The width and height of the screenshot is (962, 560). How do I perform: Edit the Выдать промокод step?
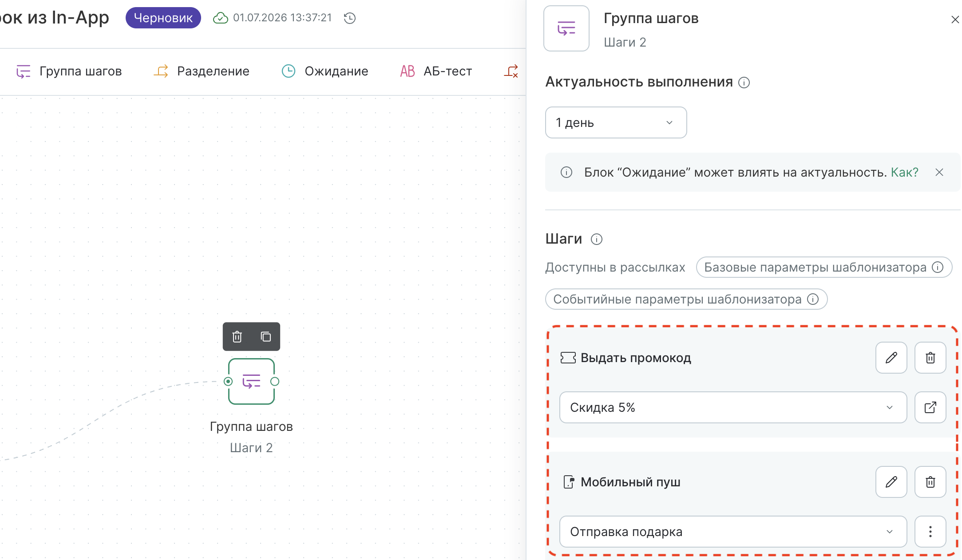(x=891, y=358)
